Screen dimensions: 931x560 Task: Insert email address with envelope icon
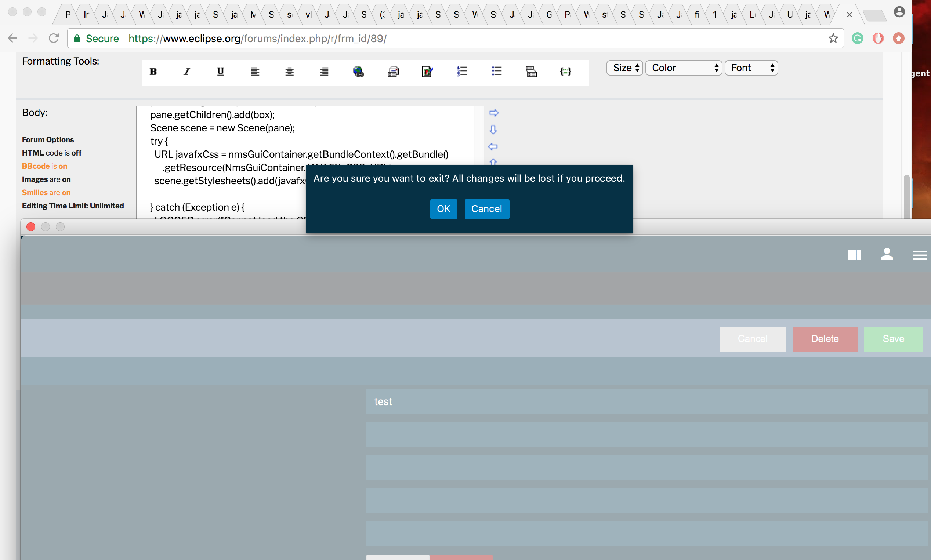(x=393, y=71)
